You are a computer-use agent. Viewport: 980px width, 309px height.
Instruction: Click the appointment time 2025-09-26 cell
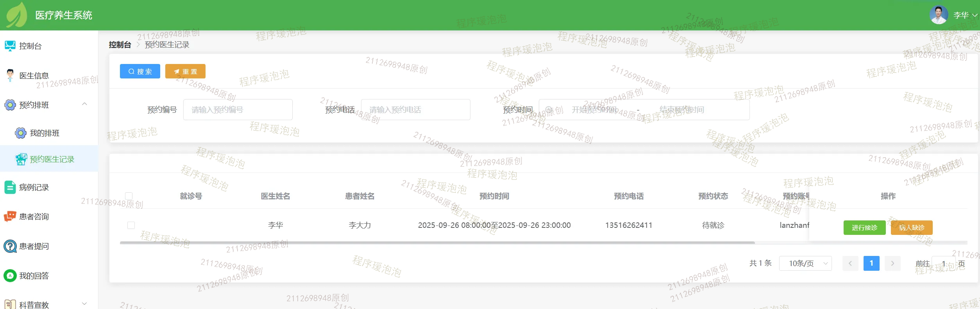[494, 225]
